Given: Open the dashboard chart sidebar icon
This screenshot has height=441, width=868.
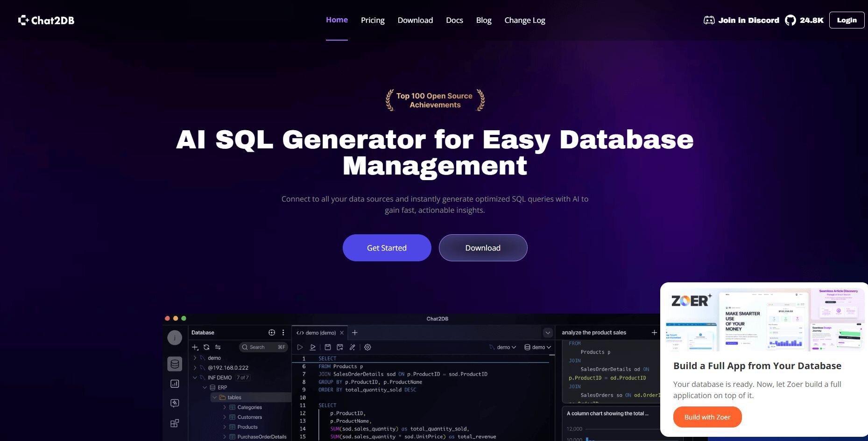Looking at the screenshot, I should (x=175, y=384).
